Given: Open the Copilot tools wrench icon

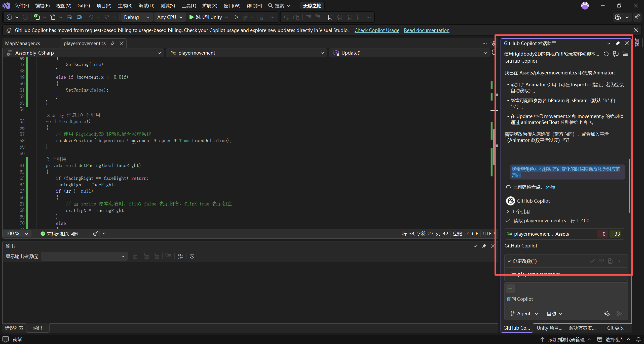Looking at the screenshot, I should pyautogui.click(x=607, y=314).
